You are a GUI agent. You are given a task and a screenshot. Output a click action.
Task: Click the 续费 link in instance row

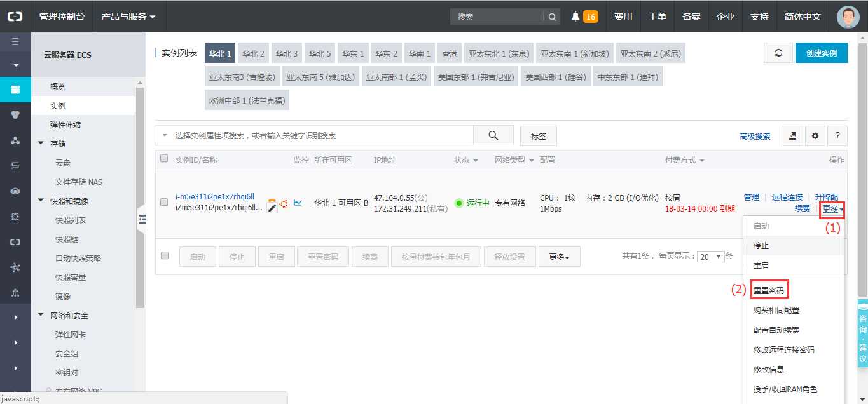803,208
